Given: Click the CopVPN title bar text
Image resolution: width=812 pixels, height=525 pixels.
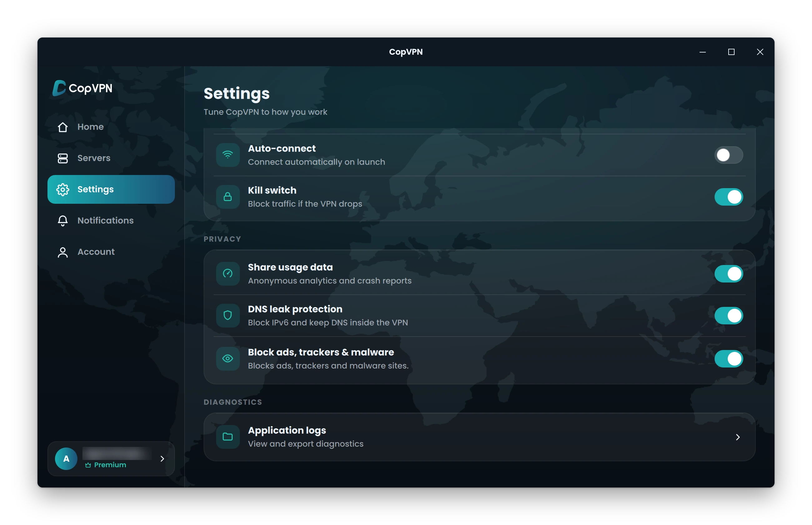Looking at the screenshot, I should pos(406,52).
